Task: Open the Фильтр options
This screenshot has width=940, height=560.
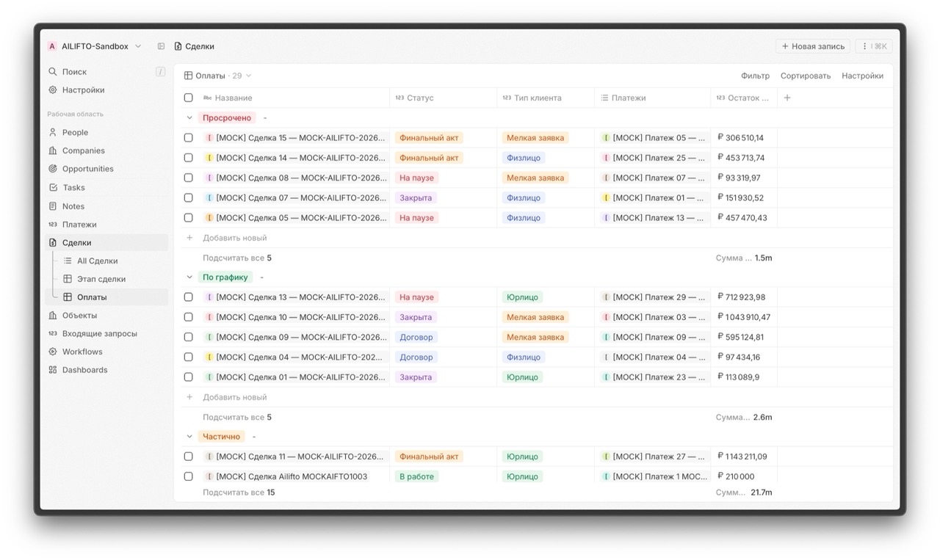Action: [755, 76]
